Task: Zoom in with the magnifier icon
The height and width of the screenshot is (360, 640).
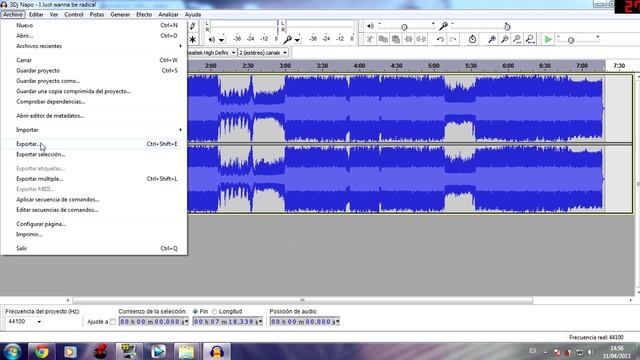Action: 492,39
